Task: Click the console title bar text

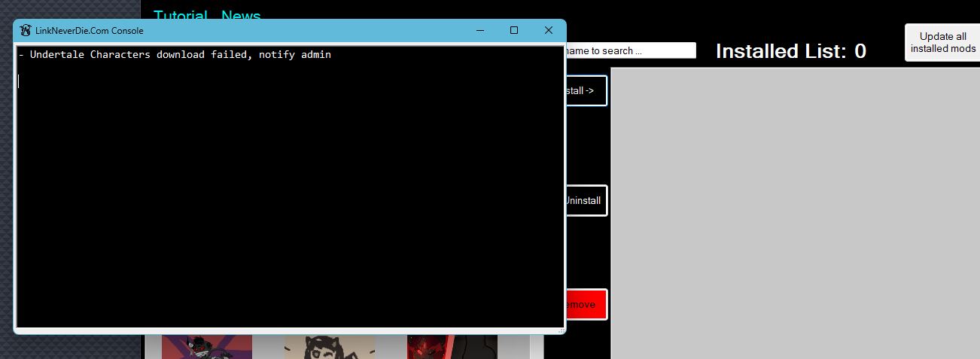Action: click(x=89, y=31)
